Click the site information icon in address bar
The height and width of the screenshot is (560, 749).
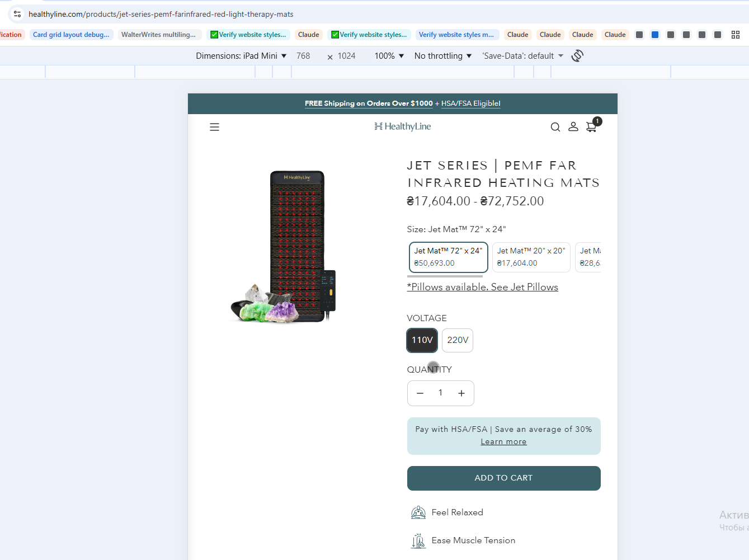point(17,14)
